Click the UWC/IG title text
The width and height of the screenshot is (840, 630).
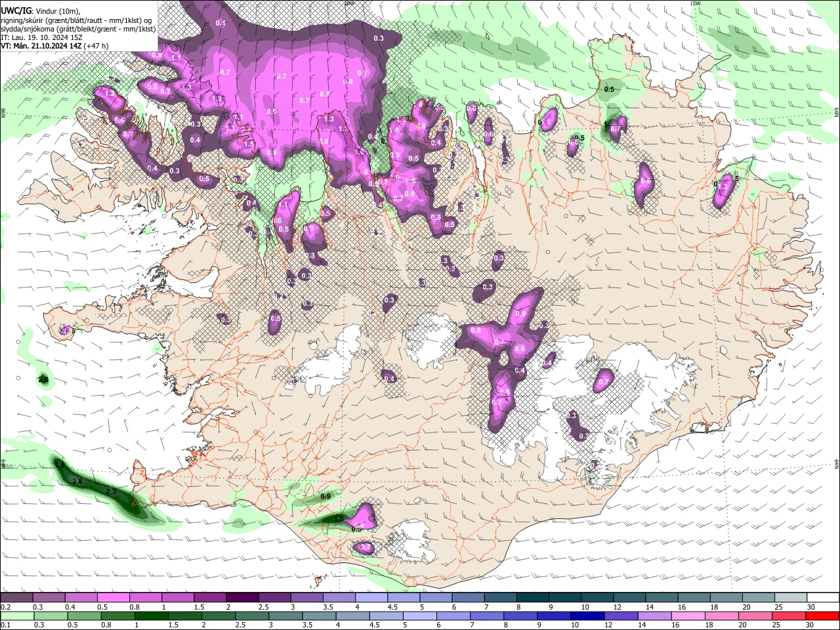point(15,10)
